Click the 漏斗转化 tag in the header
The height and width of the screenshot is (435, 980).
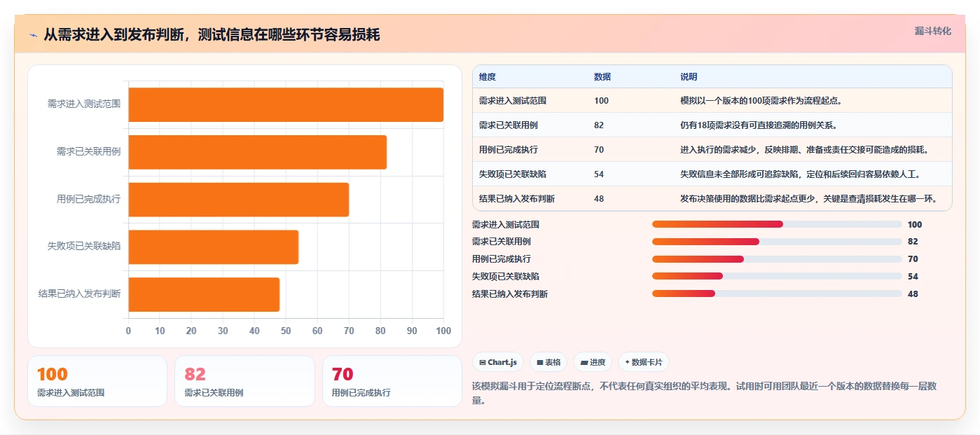click(x=932, y=31)
